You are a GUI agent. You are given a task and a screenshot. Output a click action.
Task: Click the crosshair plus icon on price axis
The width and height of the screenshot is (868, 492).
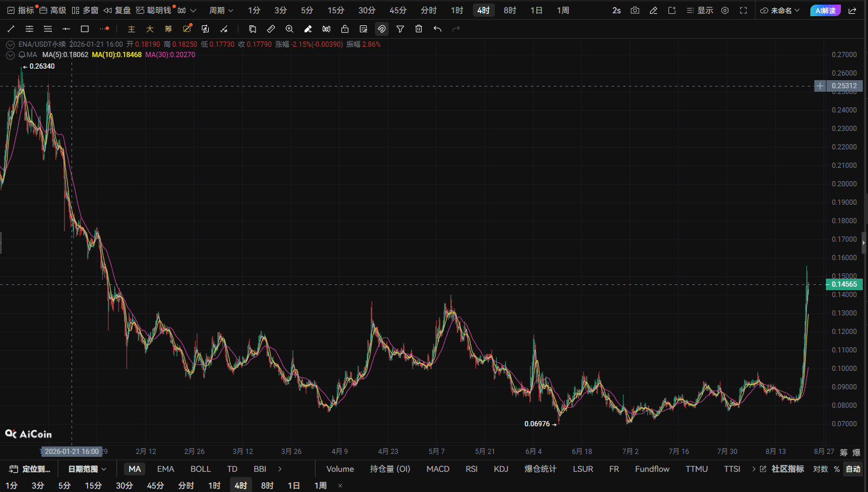click(x=820, y=86)
